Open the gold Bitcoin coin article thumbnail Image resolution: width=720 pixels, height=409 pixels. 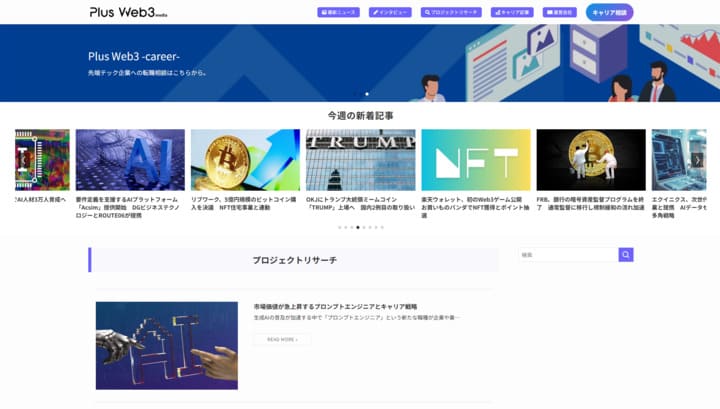pos(245,160)
